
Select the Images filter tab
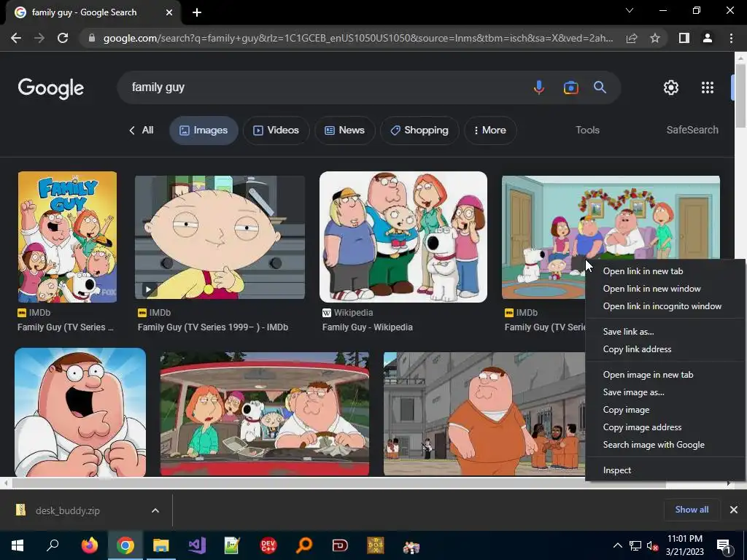coord(204,131)
